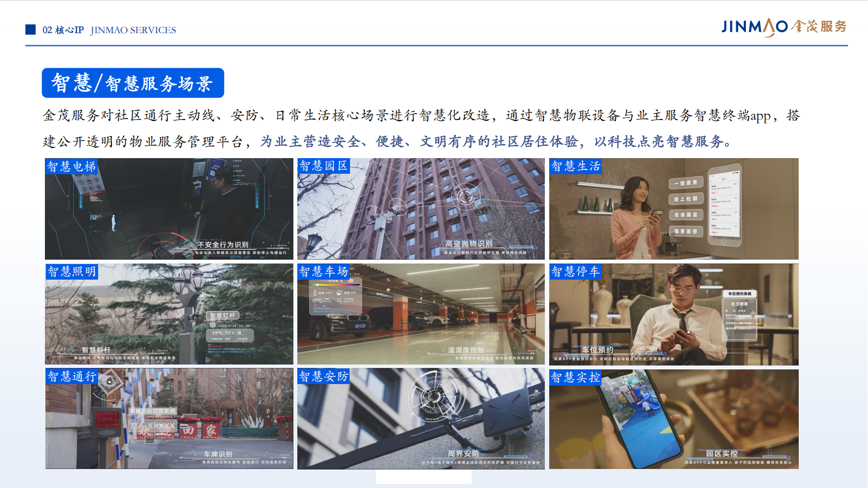Click the 京A·XXXXX license plate overlay
868x488 pixels.
tap(152, 426)
